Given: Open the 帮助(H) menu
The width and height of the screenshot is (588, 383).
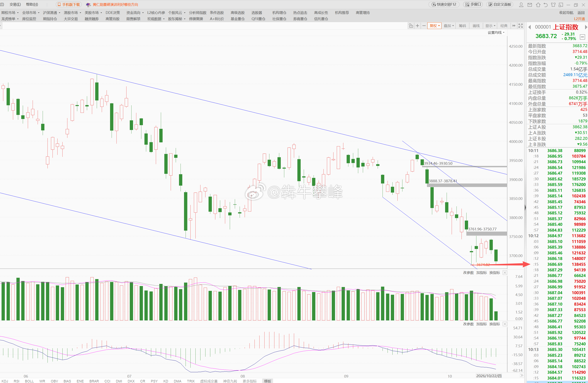Looking at the screenshot, I should pyautogui.click(x=32, y=4).
